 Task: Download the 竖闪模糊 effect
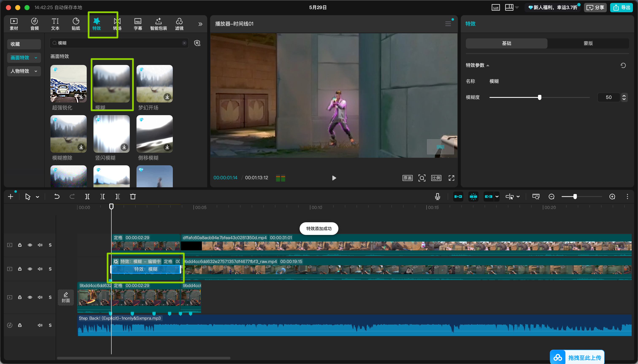click(124, 147)
